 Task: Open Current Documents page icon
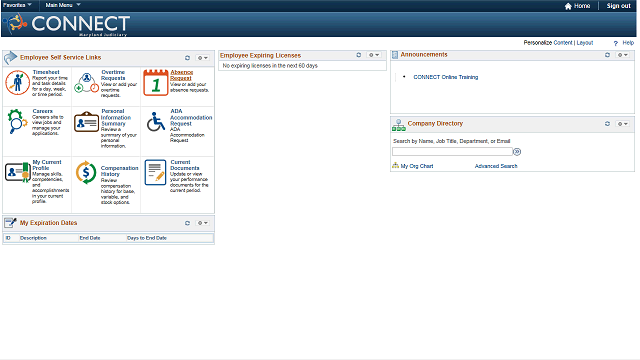pyautogui.click(x=156, y=172)
